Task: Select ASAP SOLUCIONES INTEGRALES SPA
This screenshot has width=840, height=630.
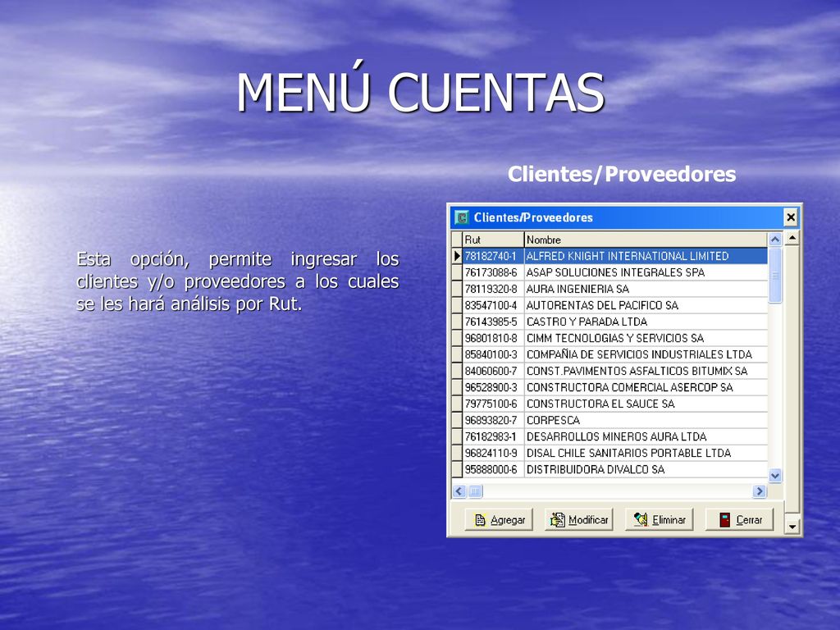Action: [x=646, y=272]
